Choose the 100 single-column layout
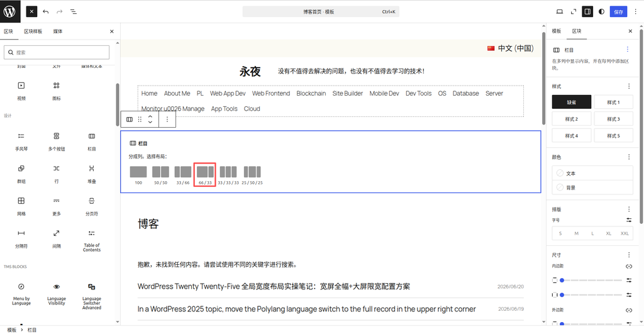This screenshot has height=334, width=644. (x=138, y=175)
